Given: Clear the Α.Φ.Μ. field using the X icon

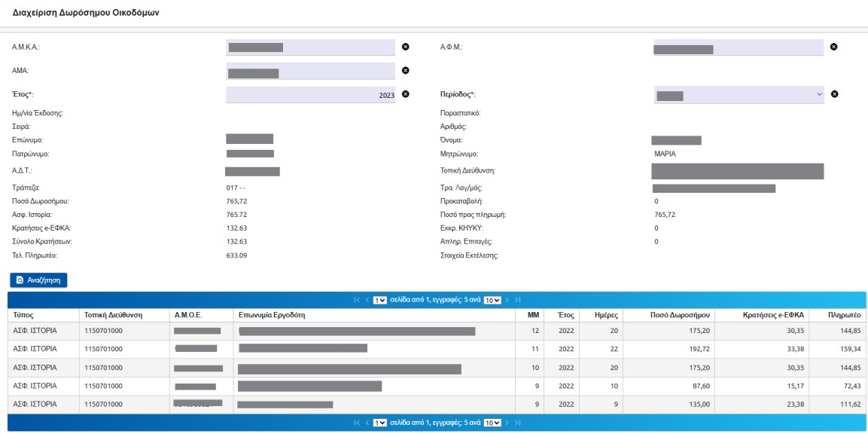Looking at the screenshot, I should coord(833,47).
